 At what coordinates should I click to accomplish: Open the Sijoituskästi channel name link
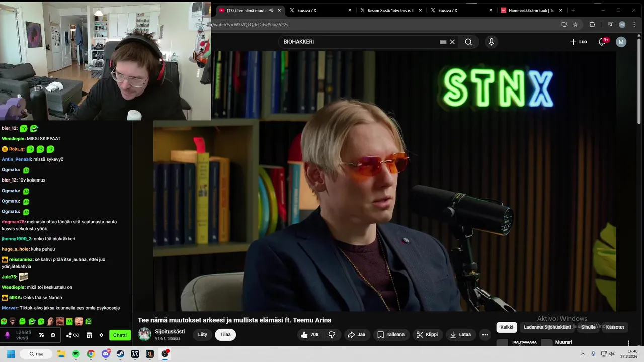pos(170,331)
